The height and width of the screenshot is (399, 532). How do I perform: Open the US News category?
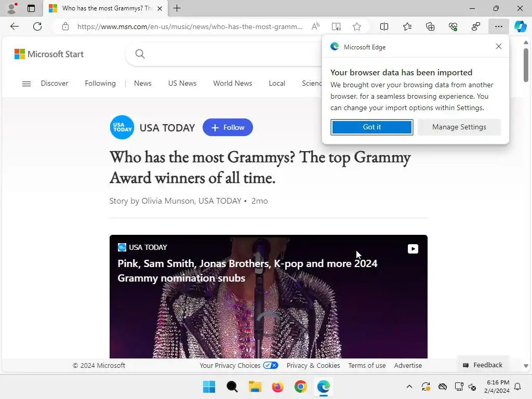(x=182, y=84)
